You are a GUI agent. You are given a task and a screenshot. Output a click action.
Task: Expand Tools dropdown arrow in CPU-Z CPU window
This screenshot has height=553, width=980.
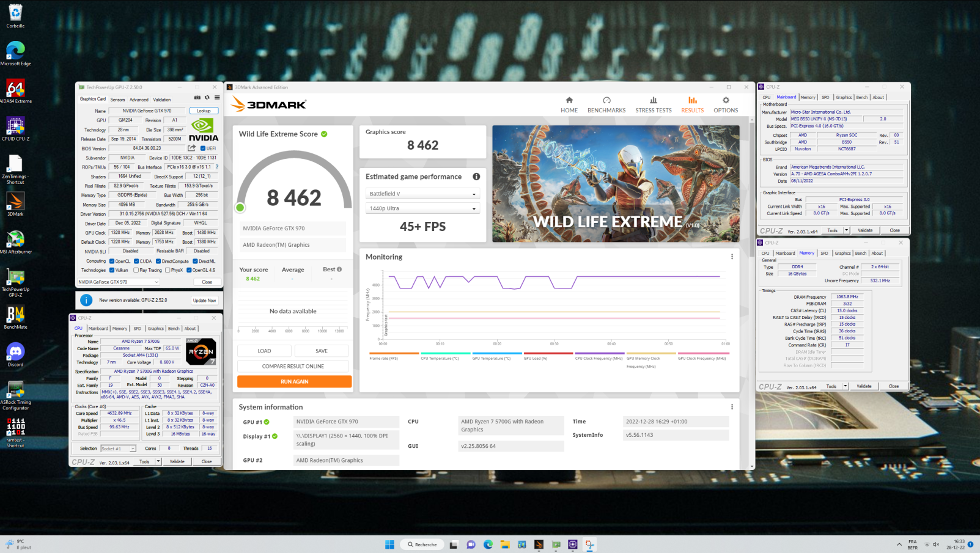click(158, 461)
